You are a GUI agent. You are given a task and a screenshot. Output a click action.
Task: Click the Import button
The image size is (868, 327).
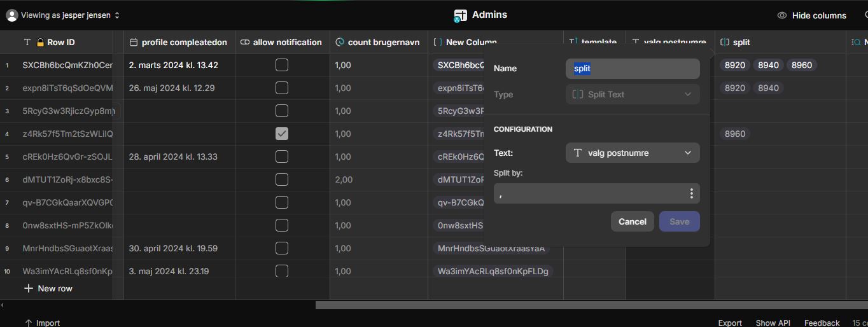tap(42, 323)
